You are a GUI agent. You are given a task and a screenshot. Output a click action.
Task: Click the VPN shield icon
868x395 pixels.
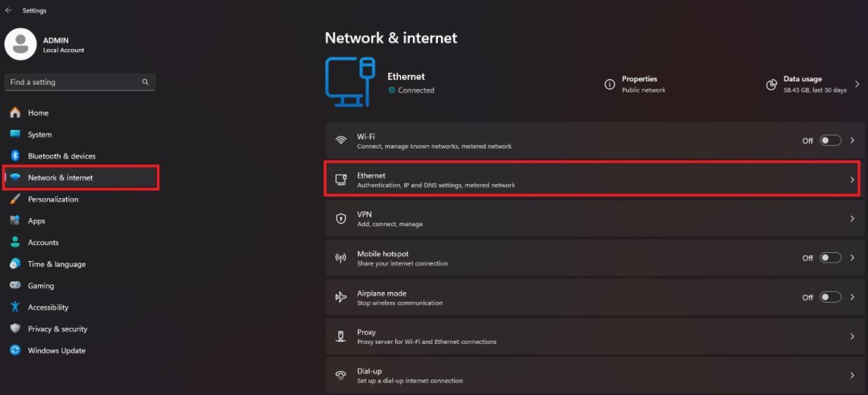tap(341, 219)
